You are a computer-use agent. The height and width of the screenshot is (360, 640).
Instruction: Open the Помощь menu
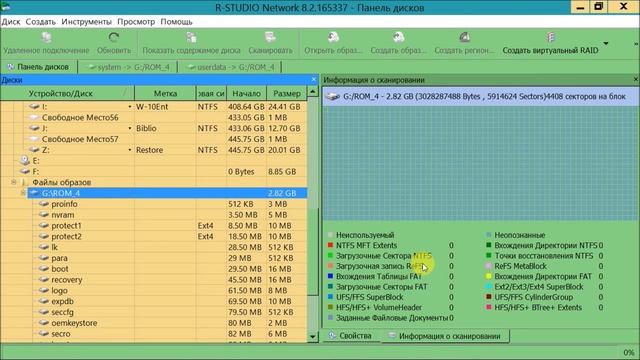(x=176, y=22)
